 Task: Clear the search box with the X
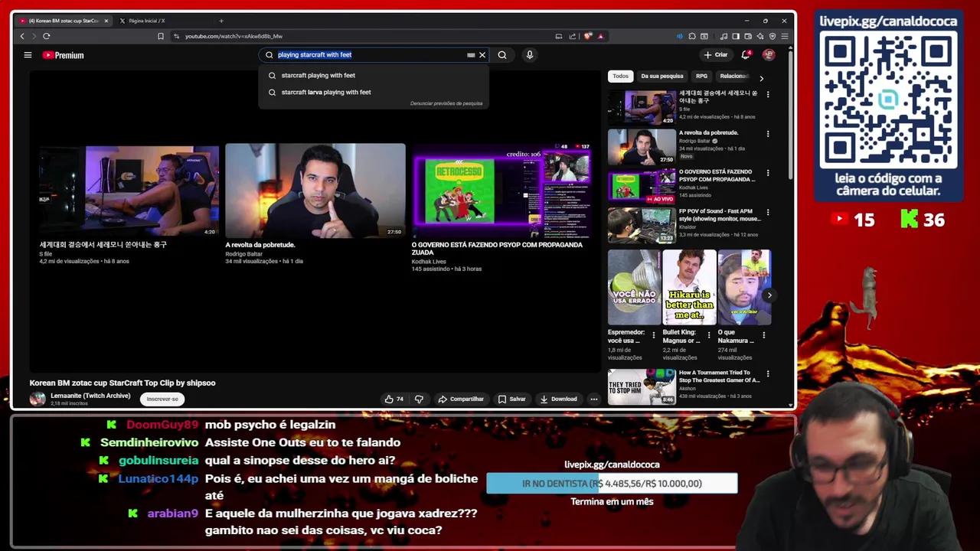(x=482, y=55)
